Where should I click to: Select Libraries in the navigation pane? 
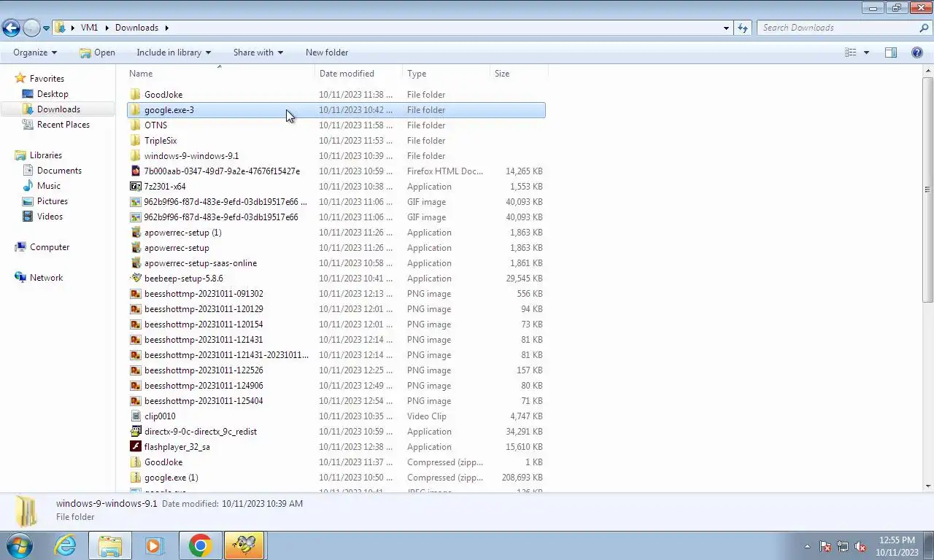point(45,155)
